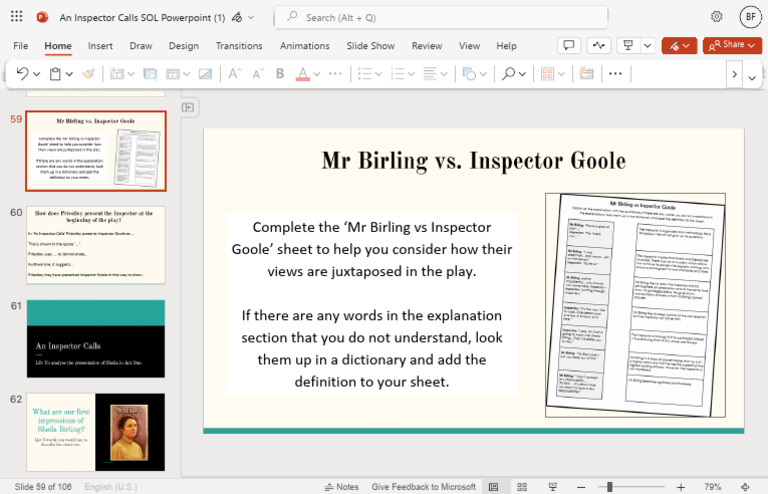Zoom in with the plus button
This screenshot has width=768, height=494.
(x=680, y=487)
